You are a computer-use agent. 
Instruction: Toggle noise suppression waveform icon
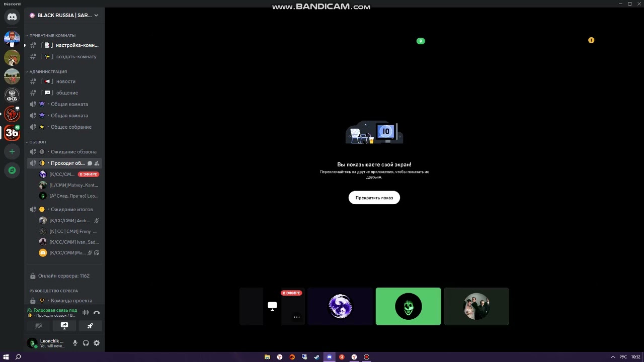click(x=86, y=313)
